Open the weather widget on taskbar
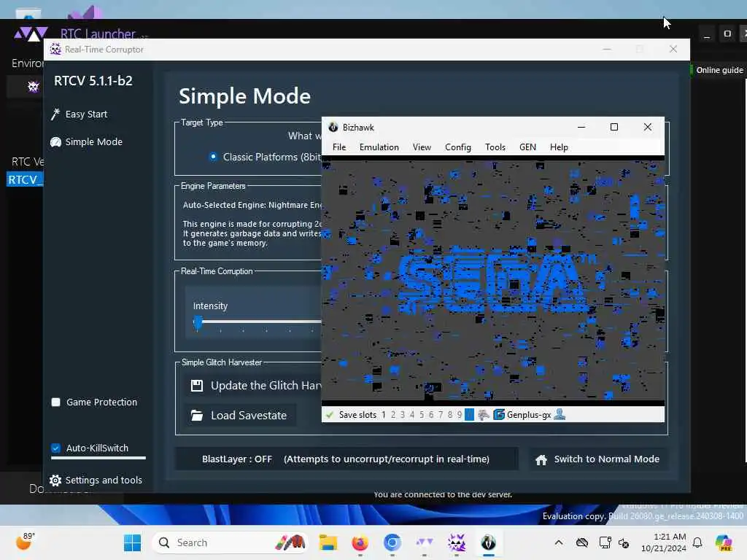 click(x=25, y=542)
